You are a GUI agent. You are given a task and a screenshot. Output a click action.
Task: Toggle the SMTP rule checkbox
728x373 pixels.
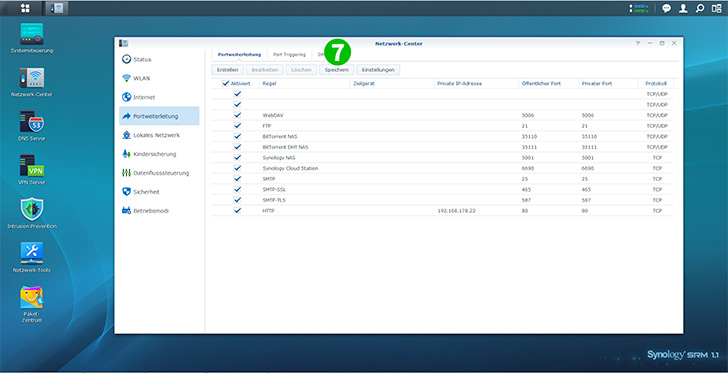click(x=237, y=178)
